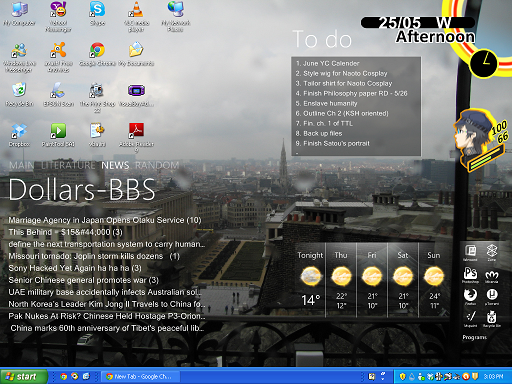
Task: Open Zune icon in Programs dock
Action: 492,252
